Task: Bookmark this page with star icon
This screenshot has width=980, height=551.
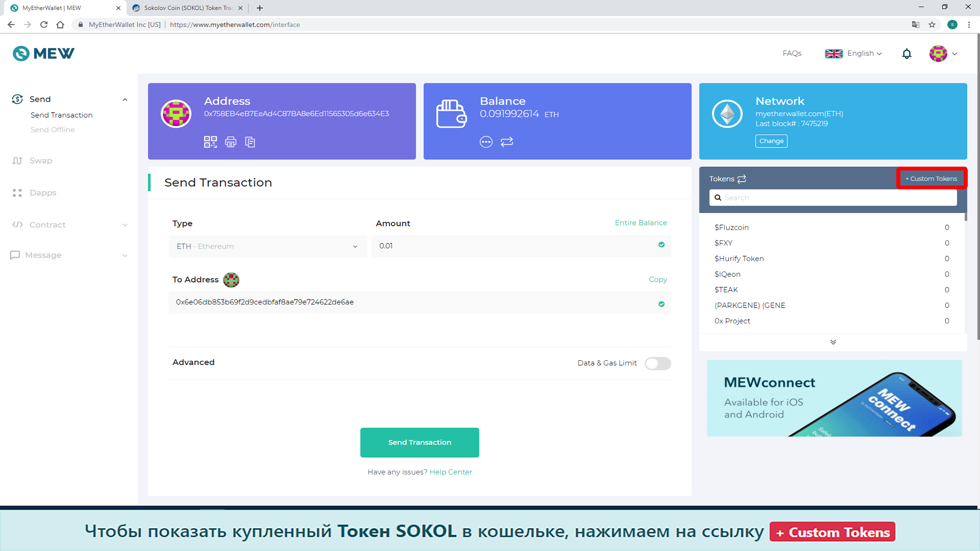Action: 932,24
